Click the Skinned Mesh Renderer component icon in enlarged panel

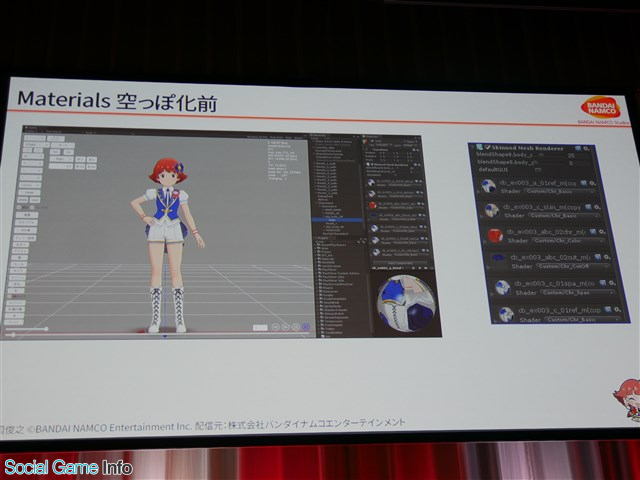tap(479, 147)
